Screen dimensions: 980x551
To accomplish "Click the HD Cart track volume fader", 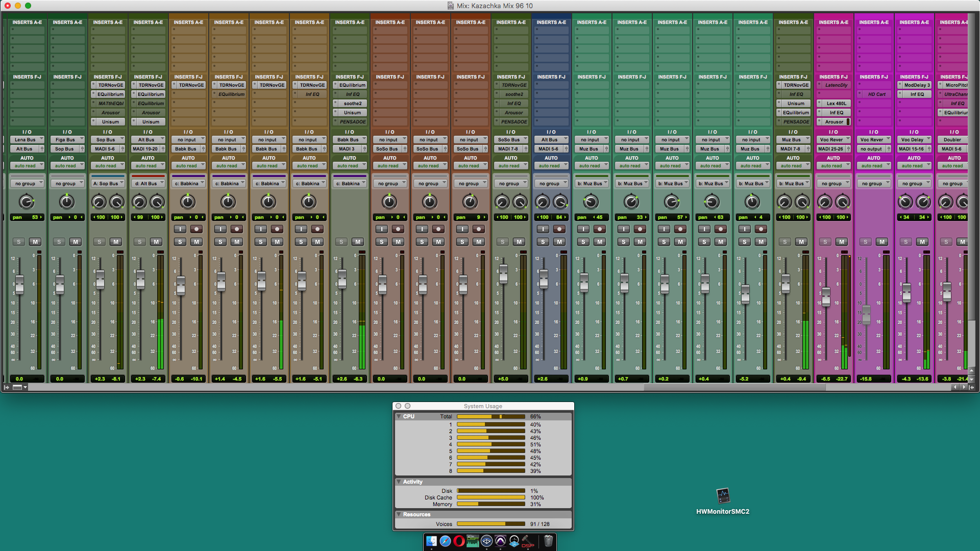I will (866, 315).
